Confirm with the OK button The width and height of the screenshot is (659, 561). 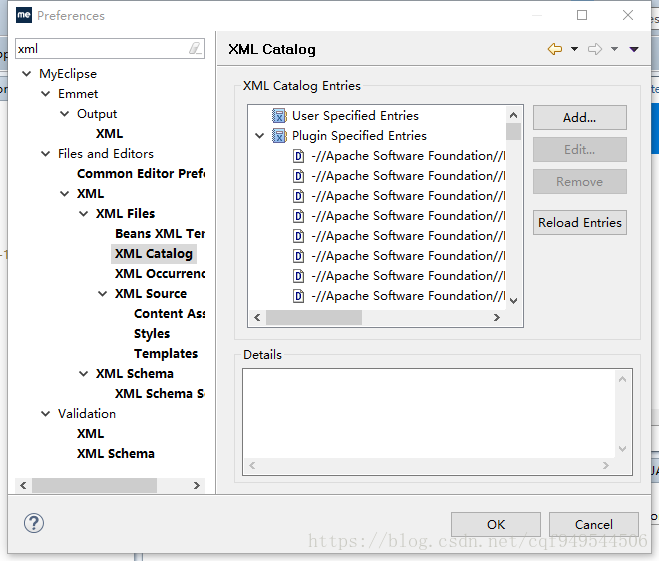[496, 524]
